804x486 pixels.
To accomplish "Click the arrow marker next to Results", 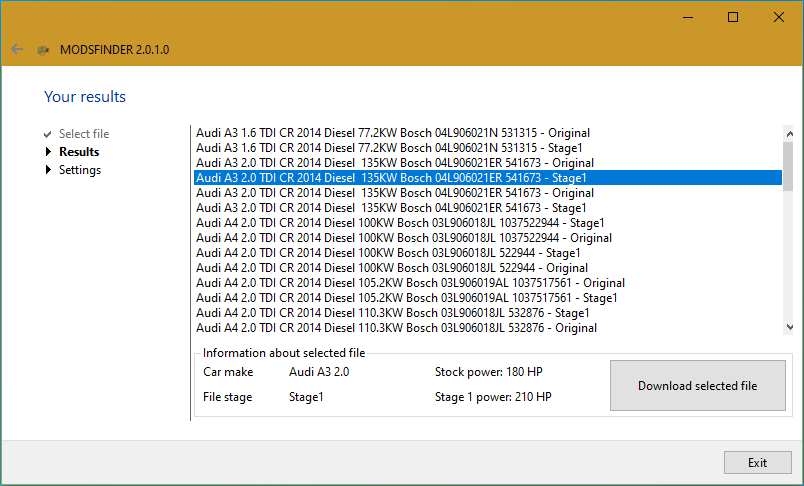I will [x=47, y=152].
